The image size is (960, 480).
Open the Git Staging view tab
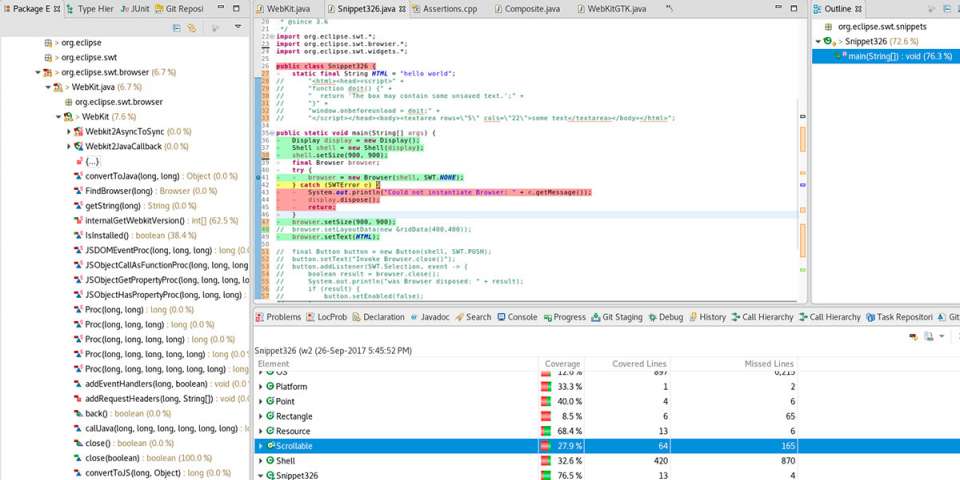621,317
